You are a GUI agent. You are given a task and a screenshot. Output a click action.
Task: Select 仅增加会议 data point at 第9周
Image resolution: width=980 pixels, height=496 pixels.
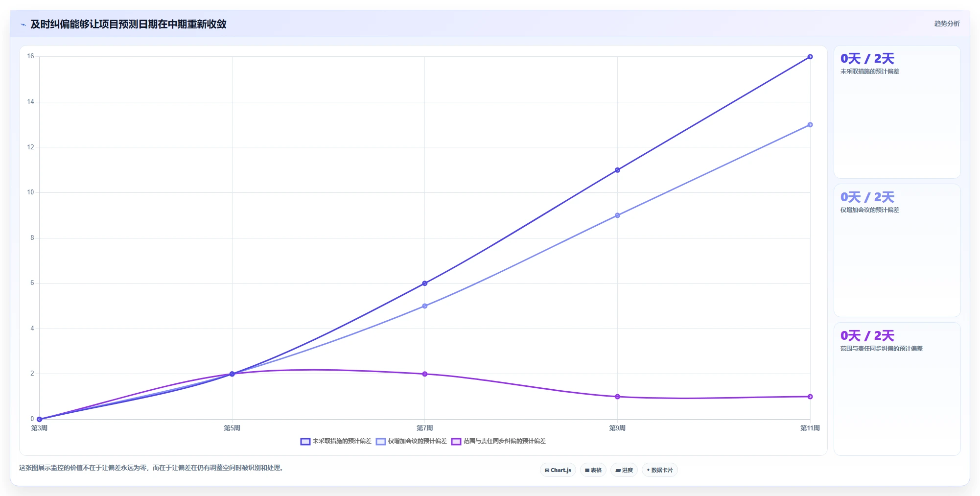point(617,215)
